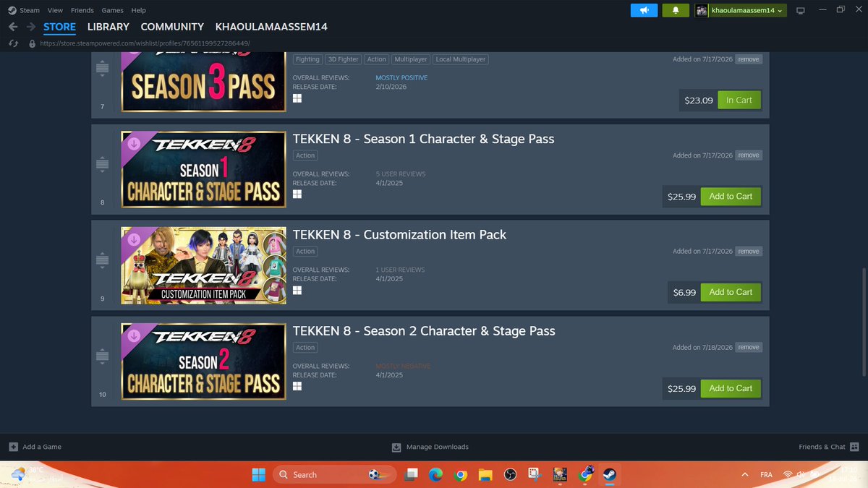868x488 pixels.
Task: Open Microsoft Edge from the taskbar
Action: coord(435,474)
